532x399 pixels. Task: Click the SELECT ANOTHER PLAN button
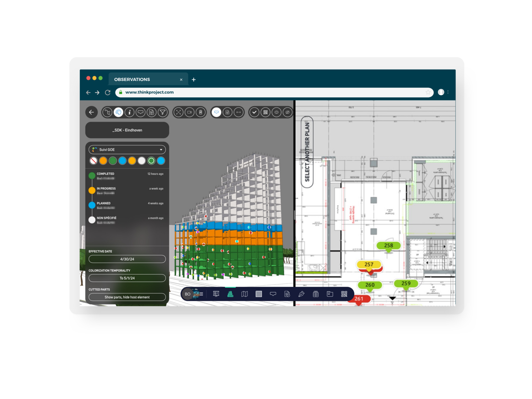point(307,152)
